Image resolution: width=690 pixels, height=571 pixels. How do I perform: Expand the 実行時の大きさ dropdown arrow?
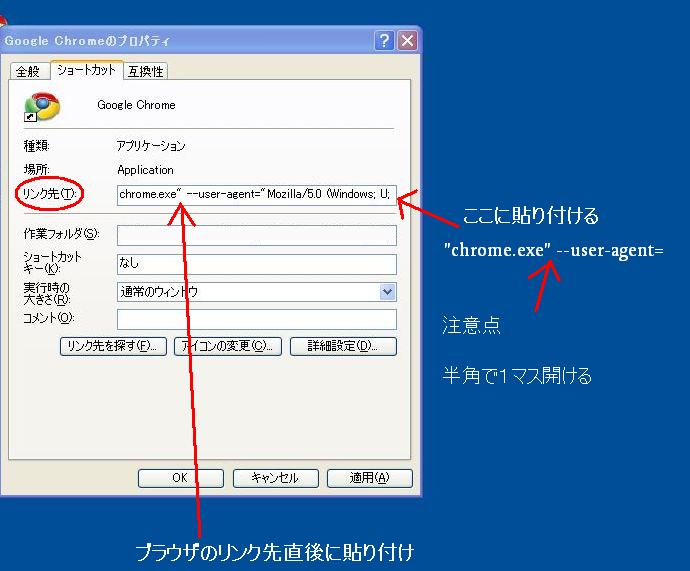387,292
